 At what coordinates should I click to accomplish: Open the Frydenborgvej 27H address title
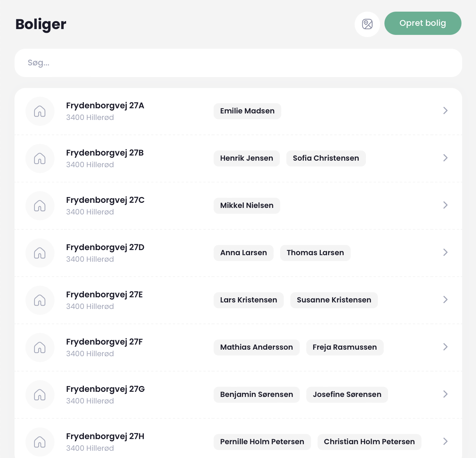point(105,436)
